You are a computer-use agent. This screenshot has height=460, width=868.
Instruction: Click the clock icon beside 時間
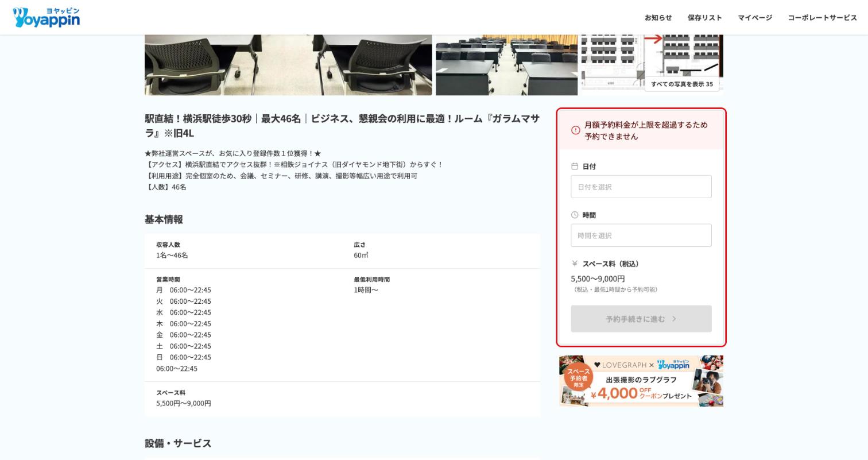tap(575, 215)
